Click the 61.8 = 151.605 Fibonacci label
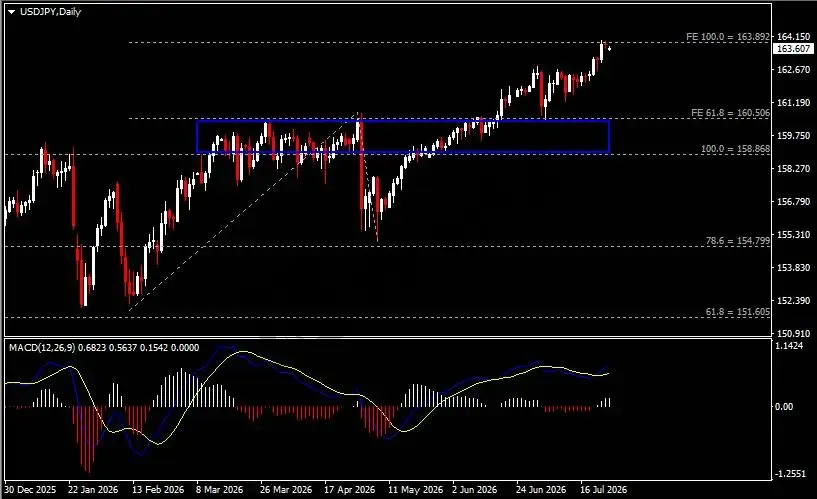 click(x=737, y=311)
